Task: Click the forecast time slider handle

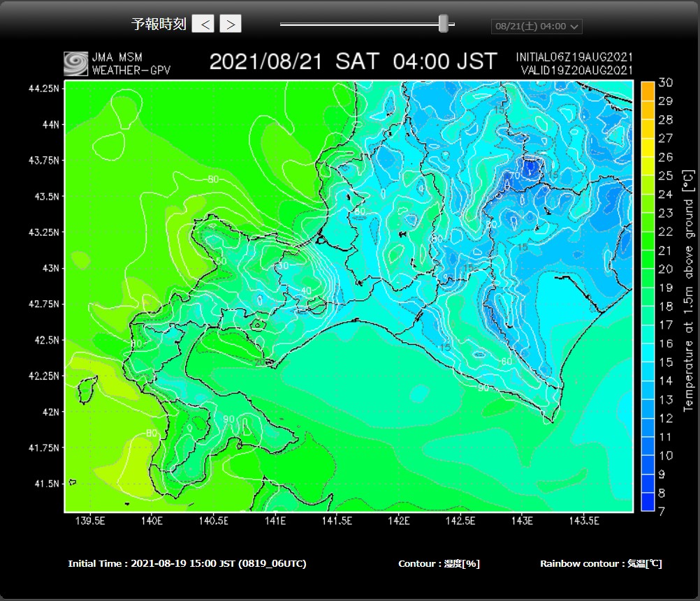Action: pos(443,24)
